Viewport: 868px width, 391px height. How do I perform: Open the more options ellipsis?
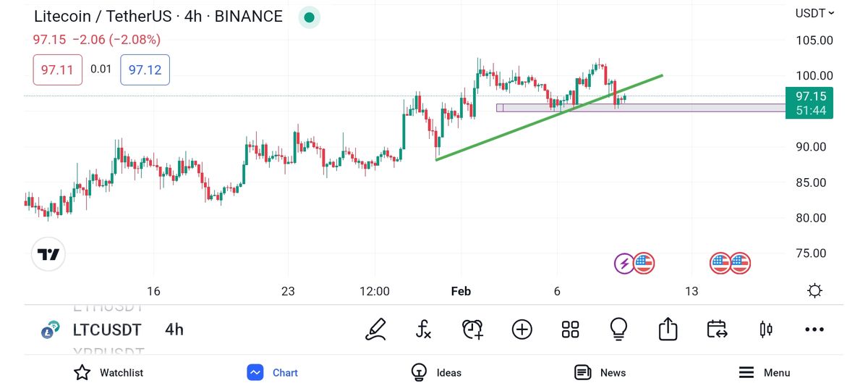(814, 329)
